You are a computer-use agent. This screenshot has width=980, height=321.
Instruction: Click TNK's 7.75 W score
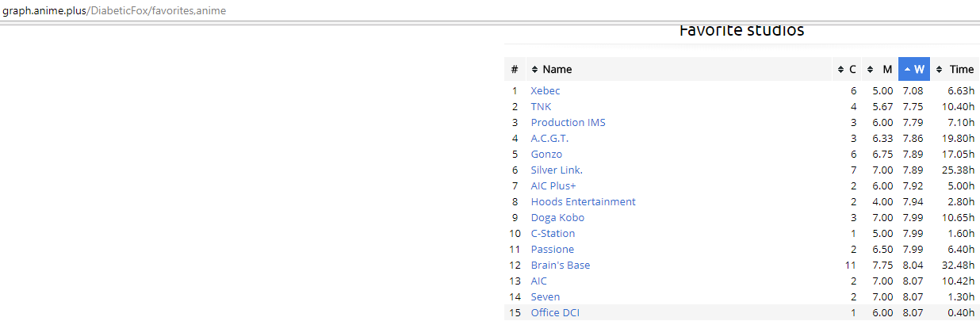(913, 107)
